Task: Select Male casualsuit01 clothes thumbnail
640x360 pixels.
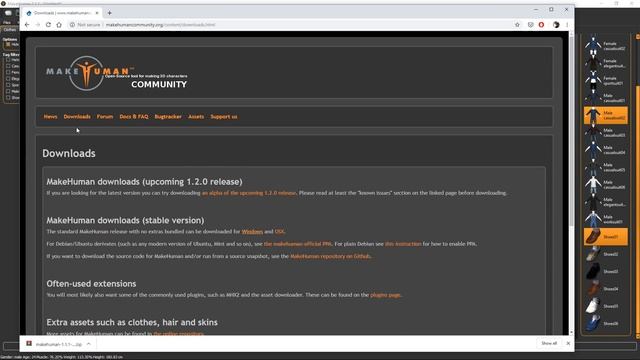Action: (606, 98)
